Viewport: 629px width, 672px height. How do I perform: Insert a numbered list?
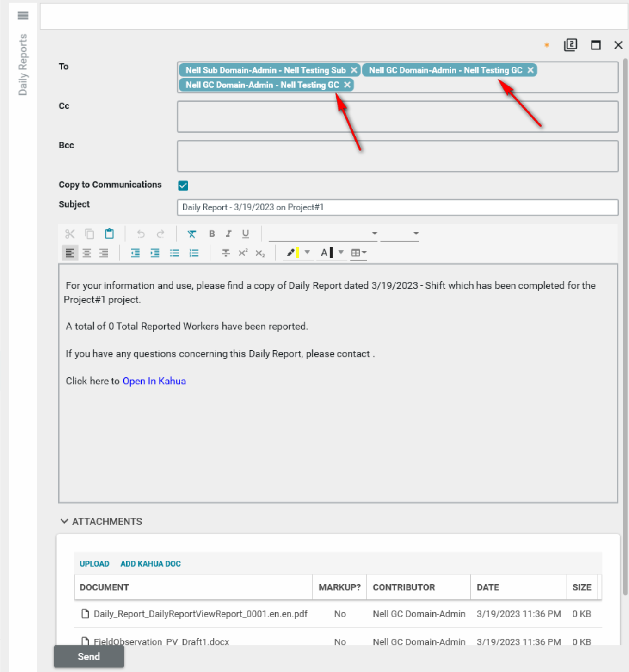tap(194, 253)
